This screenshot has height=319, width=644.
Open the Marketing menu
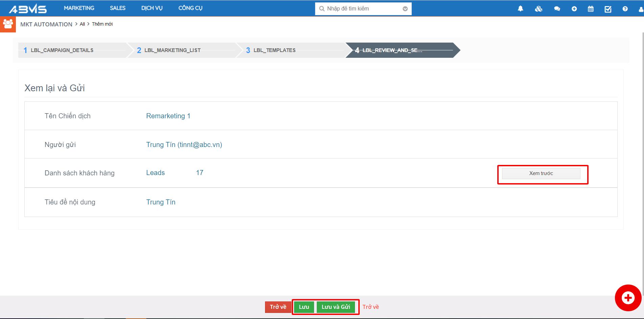pyautogui.click(x=79, y=8)
